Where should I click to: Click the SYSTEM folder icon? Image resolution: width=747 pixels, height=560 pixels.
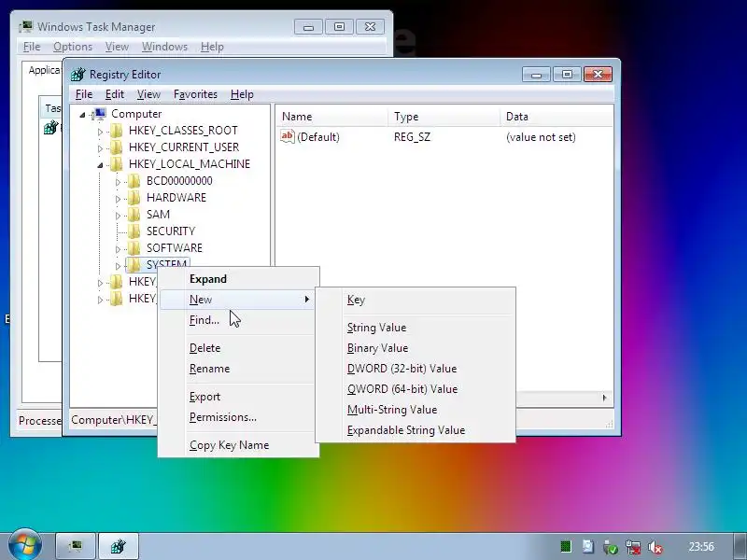(134, 263)
